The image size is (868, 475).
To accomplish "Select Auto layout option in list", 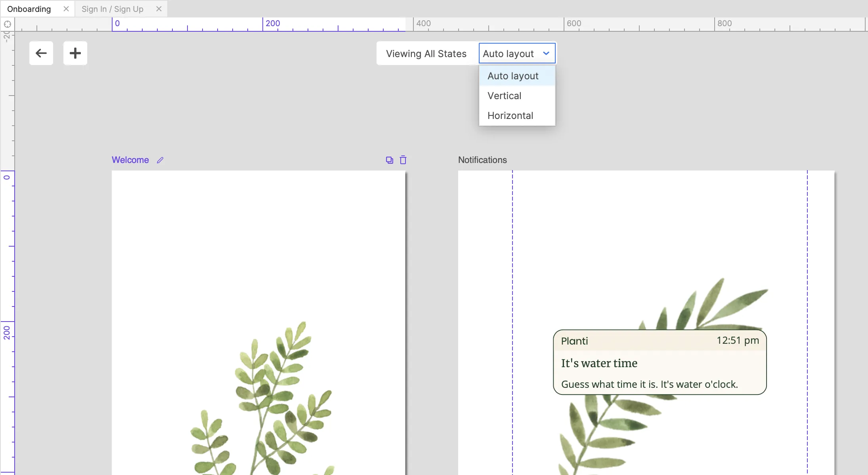I will point(513,76).
